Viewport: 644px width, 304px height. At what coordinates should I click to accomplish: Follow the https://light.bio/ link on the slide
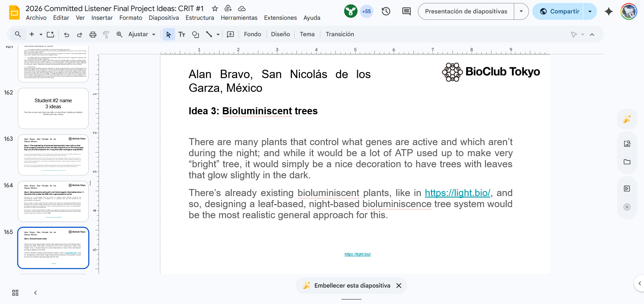pyautogui.click(x=458, y=193)
